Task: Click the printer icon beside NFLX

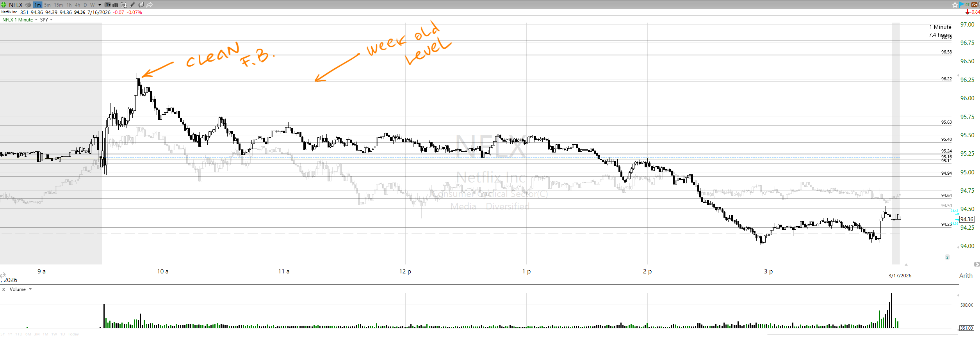Action: [x=28, y=5]
